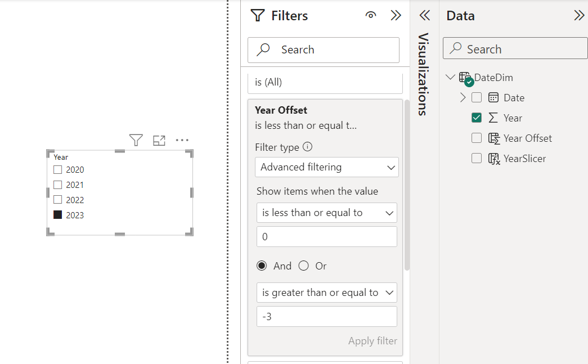
Task: Toggle filter pane visibility eye icon
Action: click(x=370, y=15)
